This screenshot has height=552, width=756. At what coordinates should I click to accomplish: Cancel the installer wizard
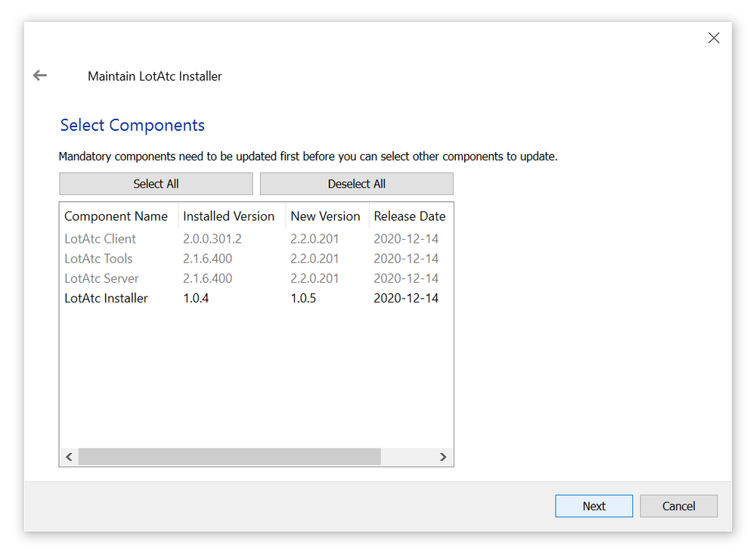coord(678,506)
